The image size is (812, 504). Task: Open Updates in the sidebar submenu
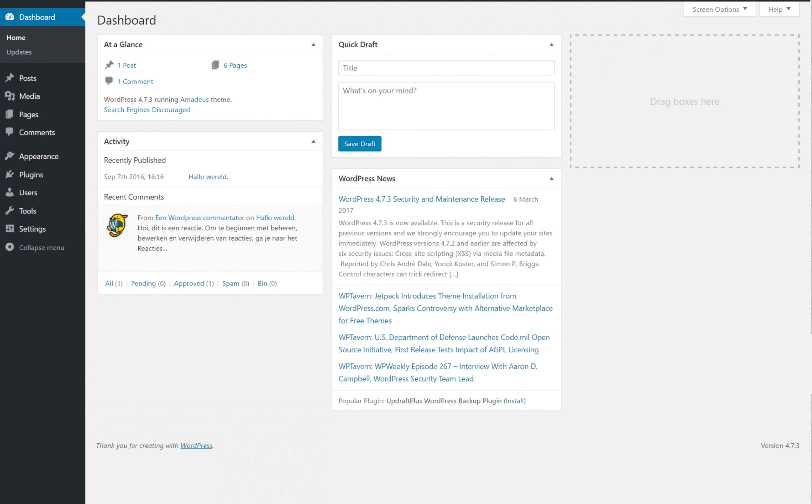click(x=19, y=52)
